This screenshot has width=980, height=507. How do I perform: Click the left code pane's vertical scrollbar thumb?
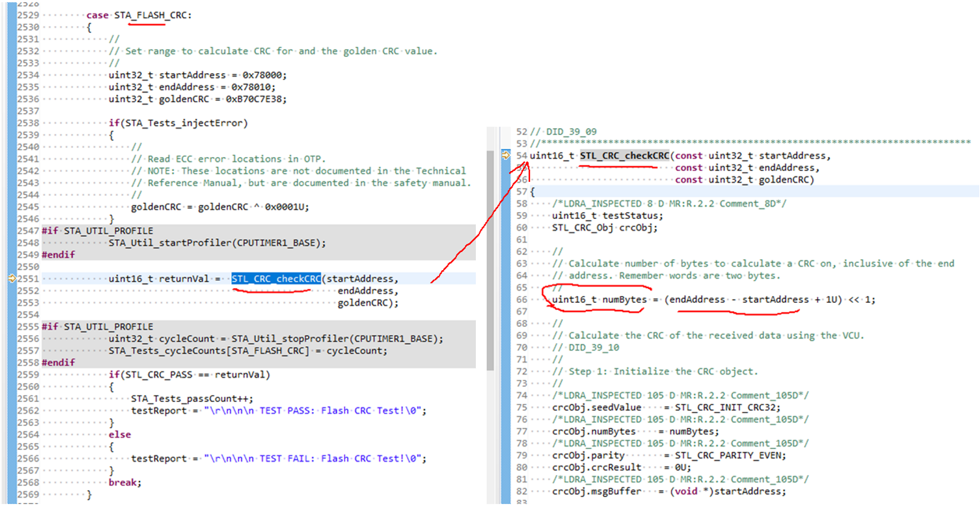[490, 260]
